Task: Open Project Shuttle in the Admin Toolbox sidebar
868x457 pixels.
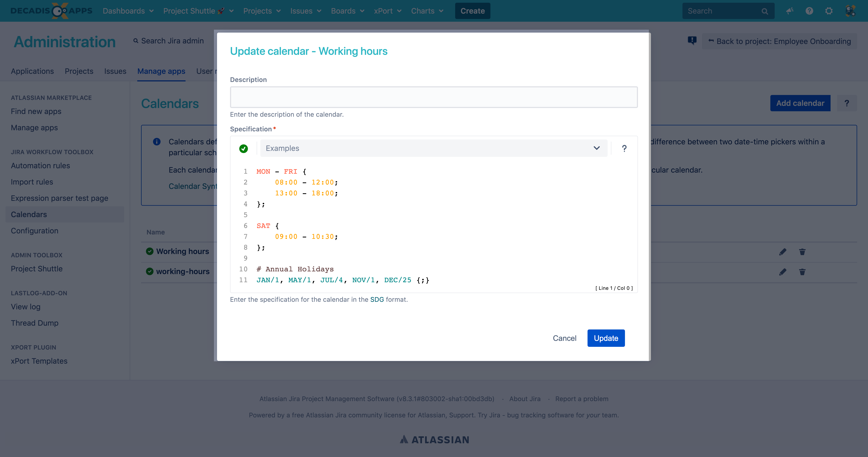Action: coord(37,269)
